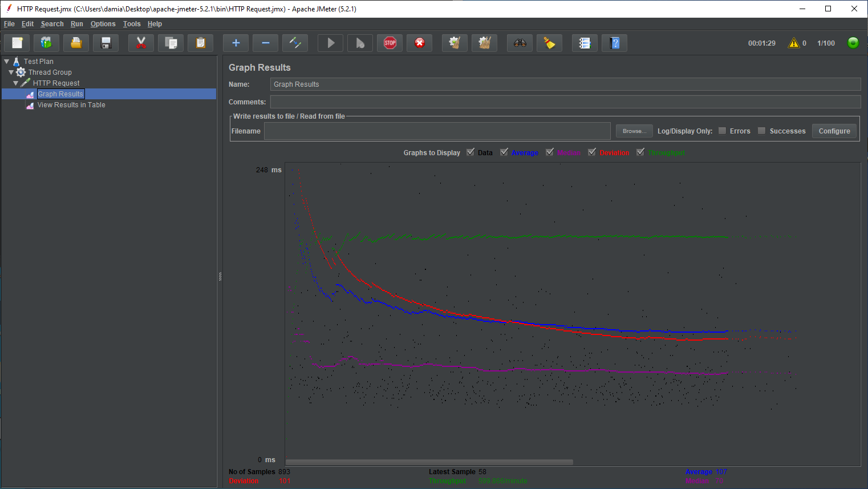This screenshot has width=868, height=489.
Task: Enable Errors logging checkbox
Action: click(723, 131)
